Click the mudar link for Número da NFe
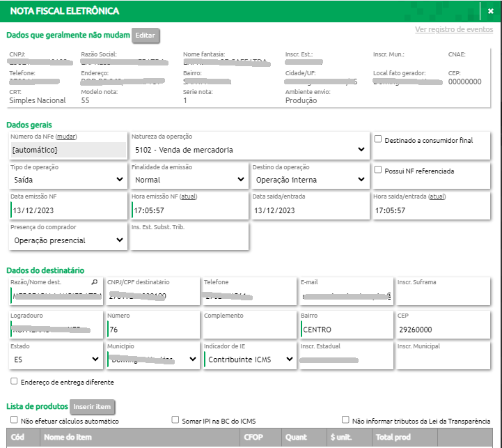 66,137
